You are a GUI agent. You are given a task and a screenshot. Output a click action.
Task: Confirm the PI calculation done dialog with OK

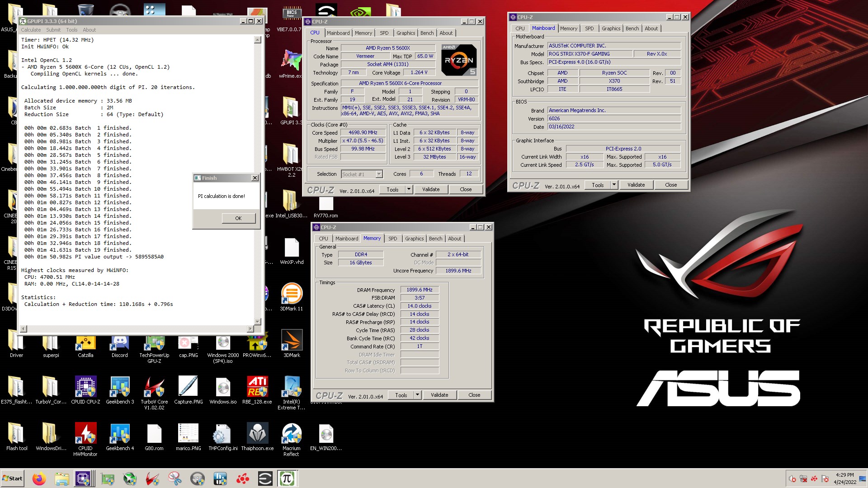tap(239, 218)
